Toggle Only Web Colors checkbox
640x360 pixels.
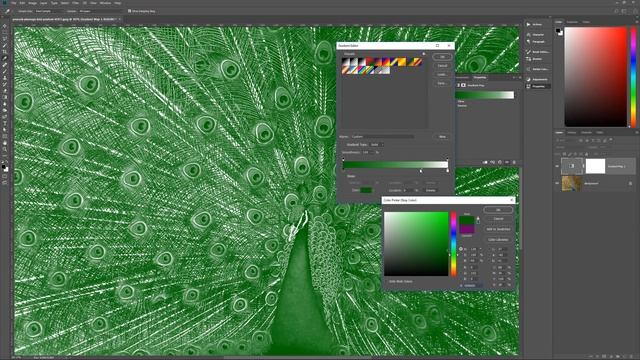coord(387,282)
